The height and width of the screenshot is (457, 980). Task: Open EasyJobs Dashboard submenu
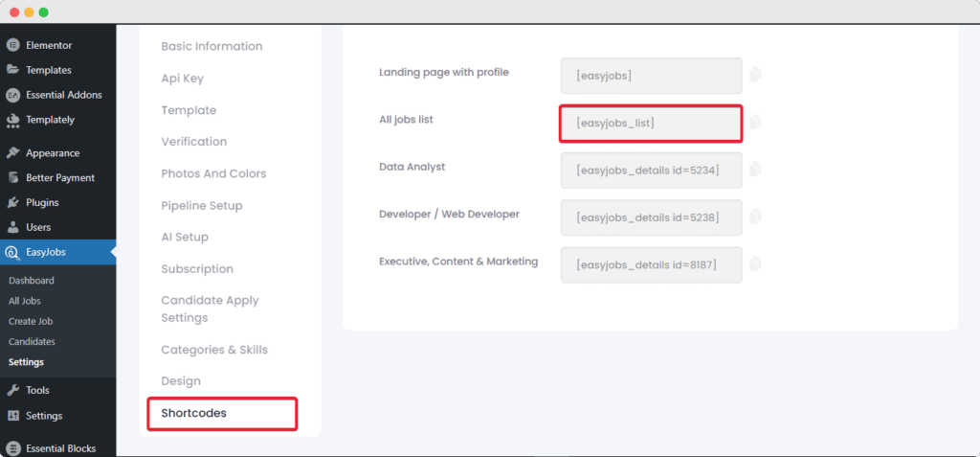click(x=32, y=281)
